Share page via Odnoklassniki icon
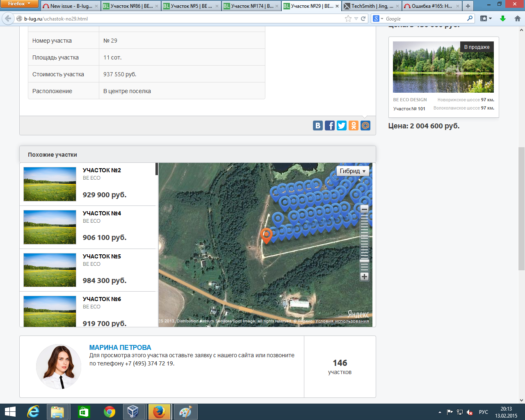 pyautogui.click(x=354, y=126)
